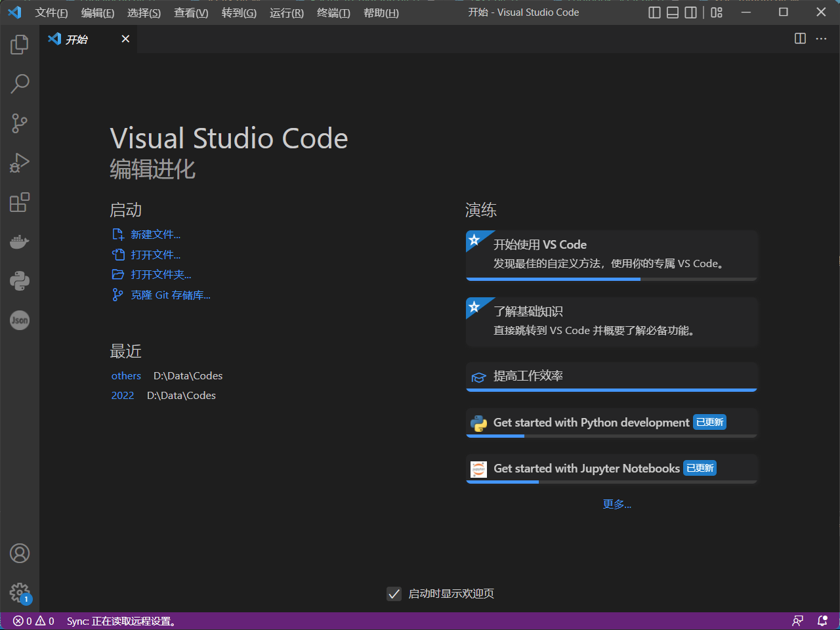Click graduation cap icon on 提高工作效率
The width and height of the screenshot is (840, 630).
point(479,377)
